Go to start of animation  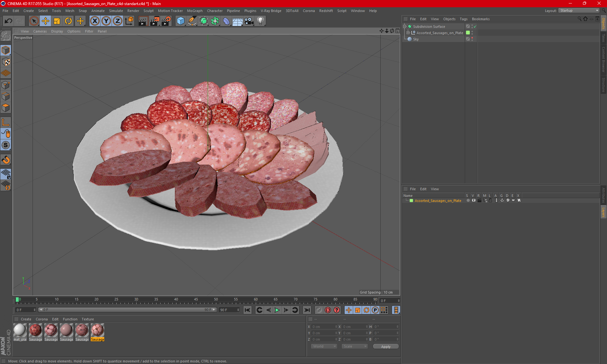coord(248,310)
